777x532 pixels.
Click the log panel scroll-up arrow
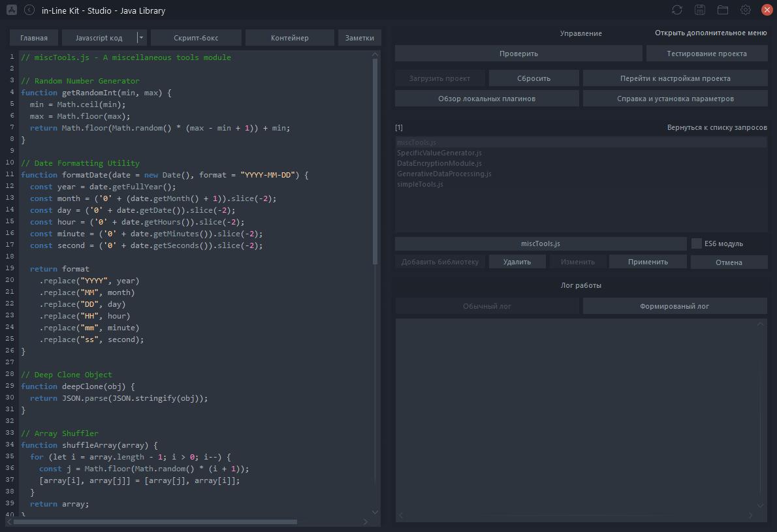pos(760,324)
